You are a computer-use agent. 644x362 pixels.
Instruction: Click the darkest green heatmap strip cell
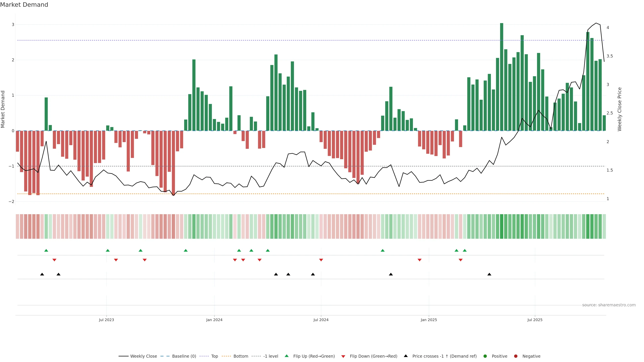501,226
